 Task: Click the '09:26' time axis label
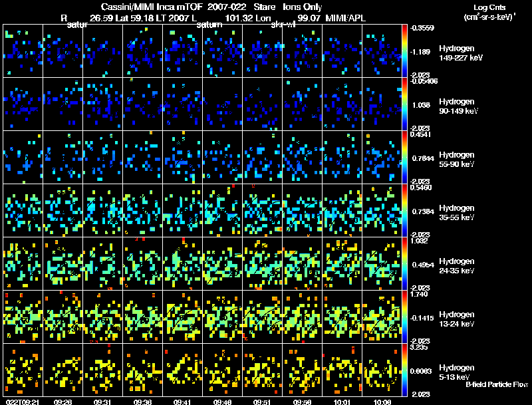63,402
